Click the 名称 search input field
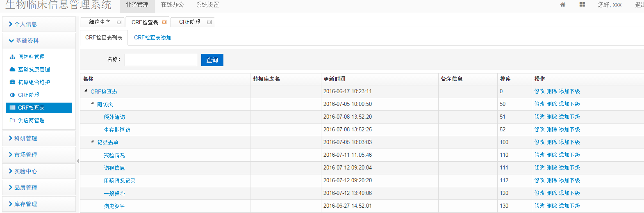The image size is (644, 213). pyautogui.click(x=161, y=60)
